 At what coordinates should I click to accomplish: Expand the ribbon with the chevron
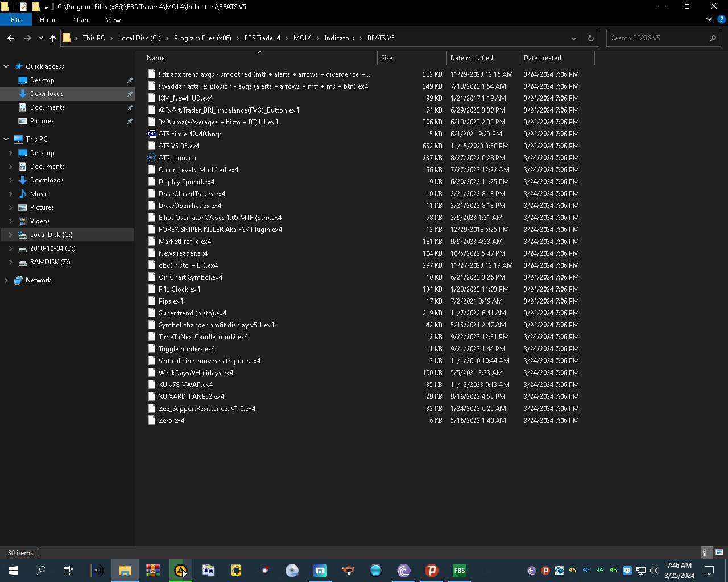coord(709,19)
